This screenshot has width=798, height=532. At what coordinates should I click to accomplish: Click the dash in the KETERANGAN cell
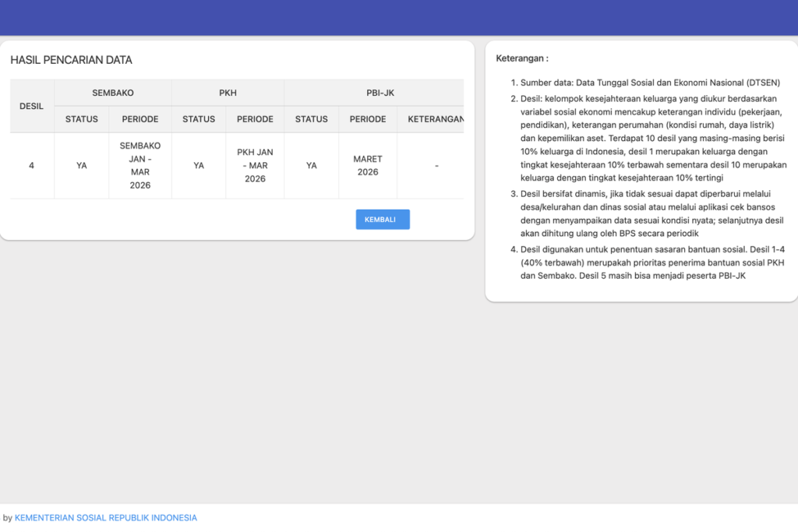pyautogui.click(x=436, y=165)
